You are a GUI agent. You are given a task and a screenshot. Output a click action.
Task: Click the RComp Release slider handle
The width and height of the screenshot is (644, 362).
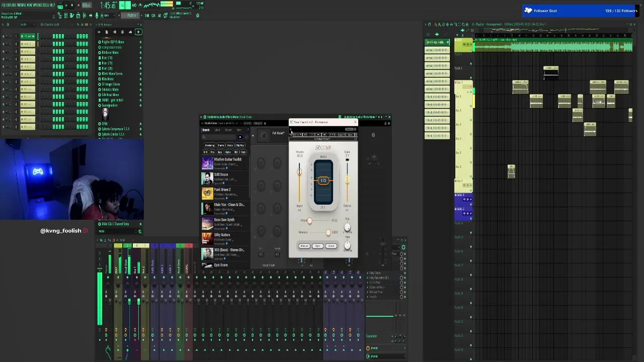tap(328, 232)
